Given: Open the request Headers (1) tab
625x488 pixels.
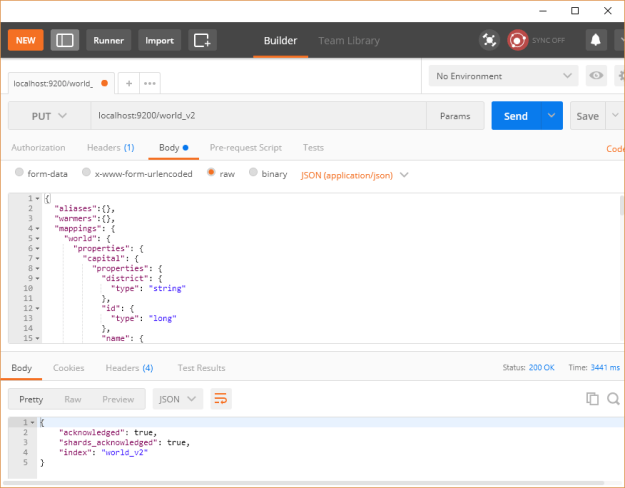Looking at the screenshot, I should [x=110, y=148].
